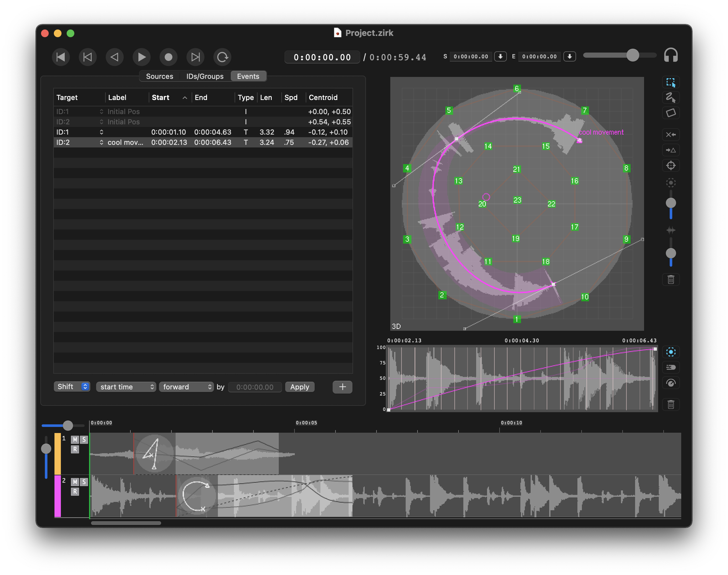Open the start time dropdown
This screenshot has width=728, height=575.
[x=126, y=387]
